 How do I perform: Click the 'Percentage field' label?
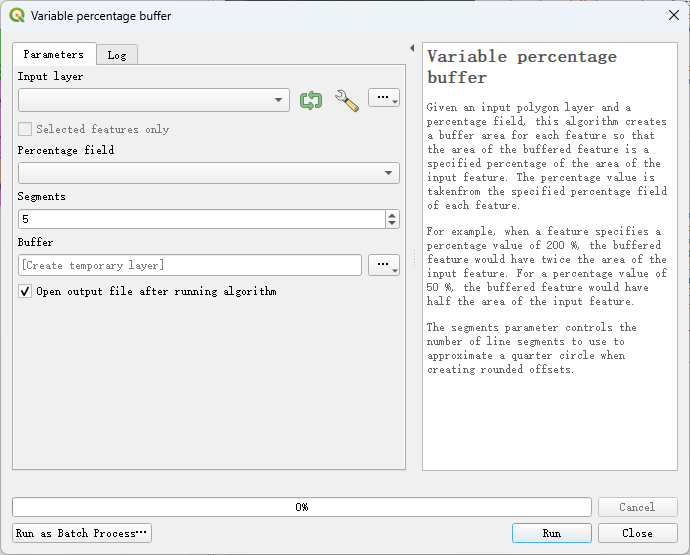66,150
